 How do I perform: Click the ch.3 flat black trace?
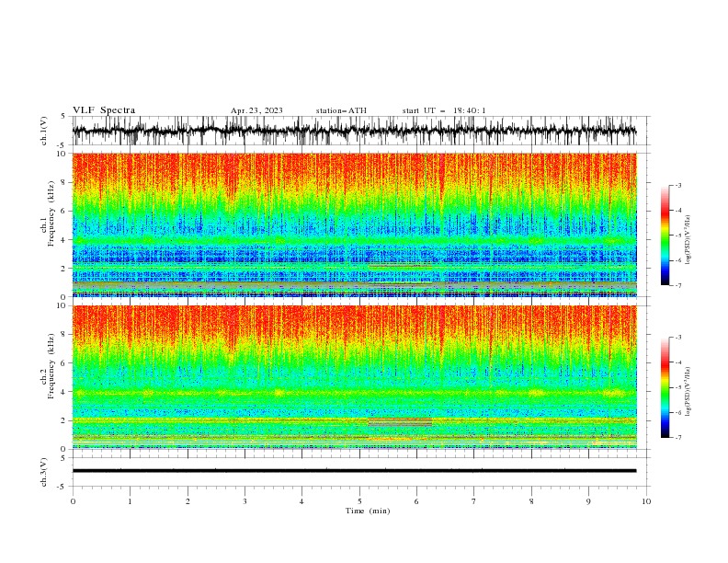tap(354, 471)
